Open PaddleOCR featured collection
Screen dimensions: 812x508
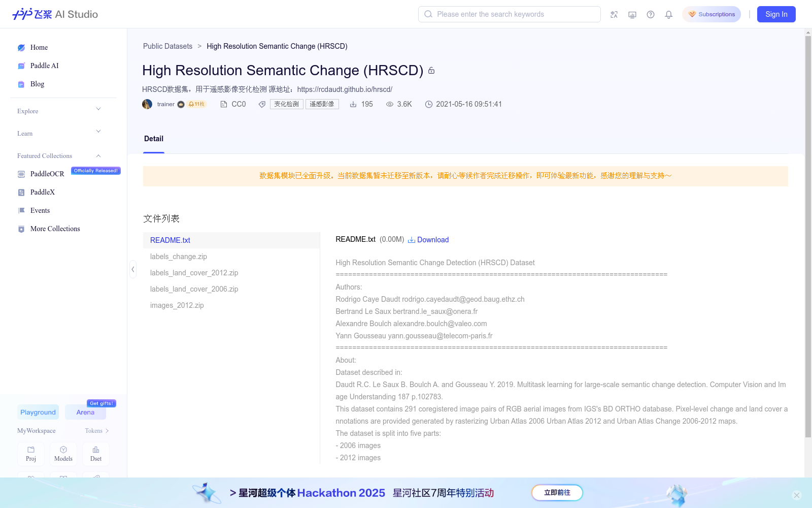tap(47, 174)
